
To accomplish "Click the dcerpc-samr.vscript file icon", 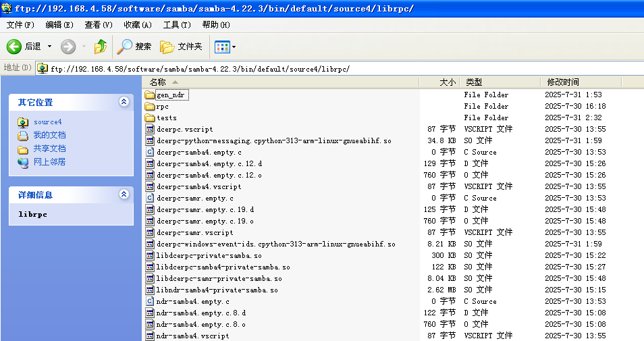I will 150,232.
